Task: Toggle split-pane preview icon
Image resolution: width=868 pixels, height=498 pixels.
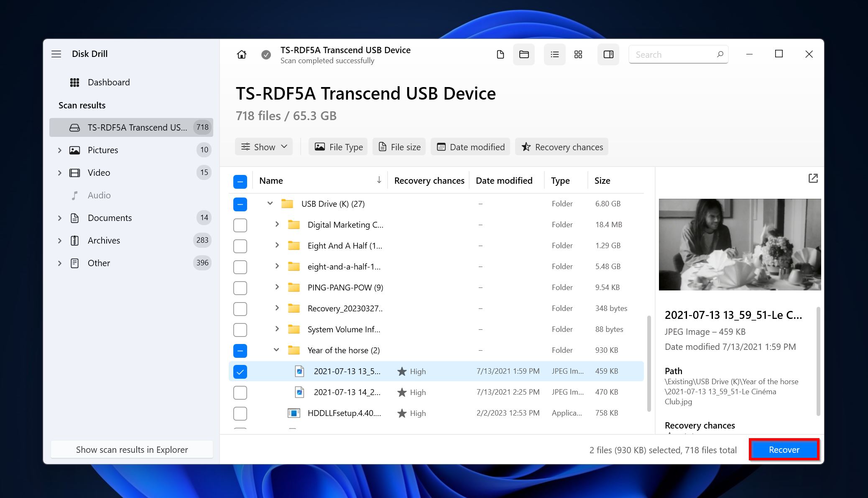Action: point(608,54)
